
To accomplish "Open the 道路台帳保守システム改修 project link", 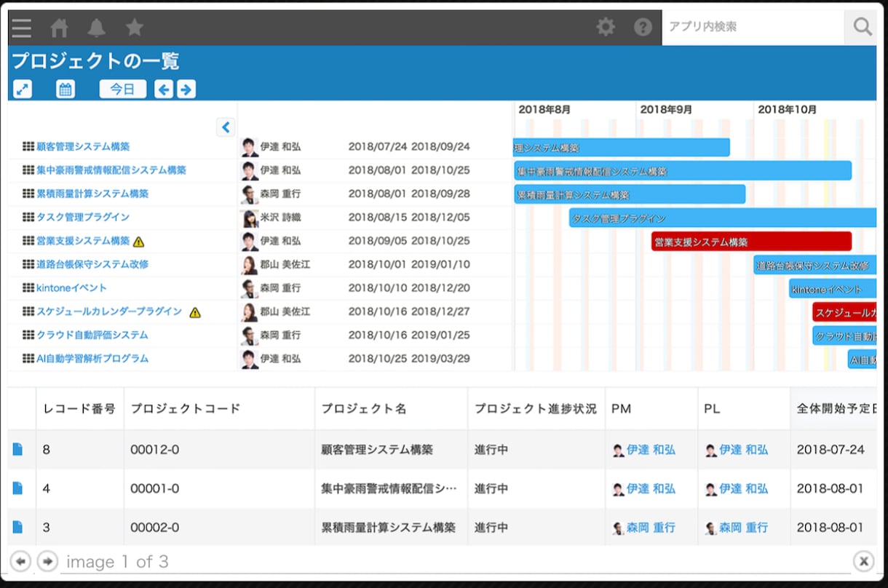I will [x=92, y=264].
